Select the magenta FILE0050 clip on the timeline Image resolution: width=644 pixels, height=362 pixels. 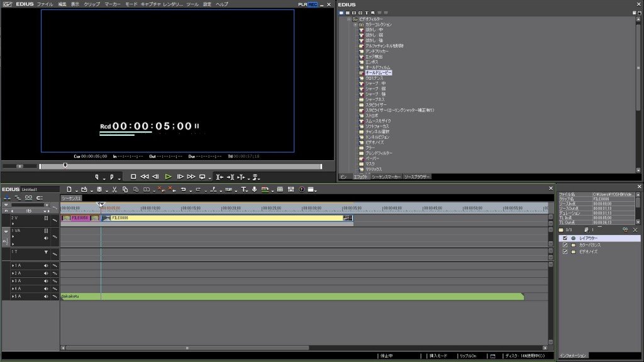pyautogui.click(x=80, y=218)
